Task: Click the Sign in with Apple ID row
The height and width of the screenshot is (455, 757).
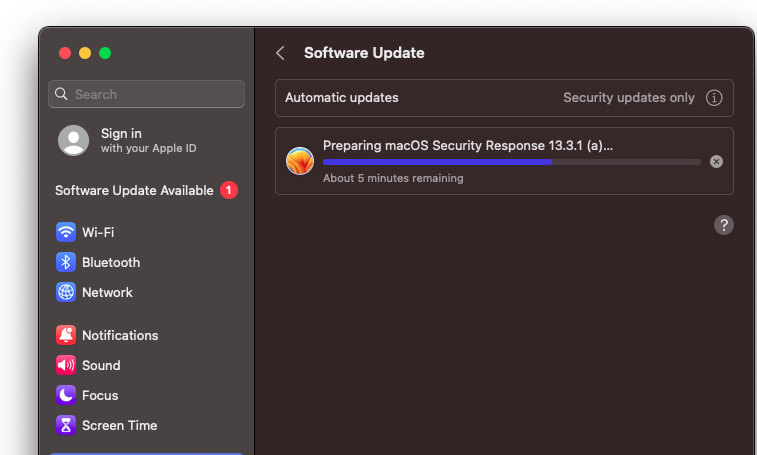Action: click(x=147, y=140)
